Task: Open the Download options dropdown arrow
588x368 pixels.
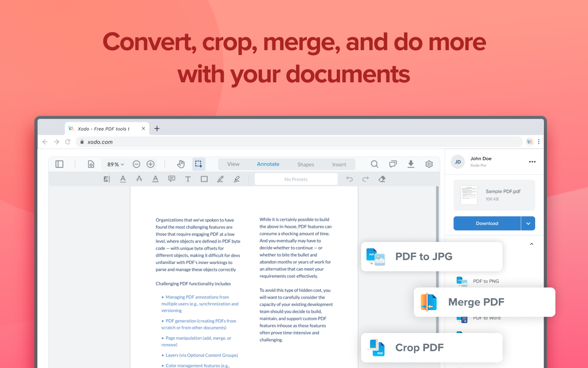Action: [528, 223]
